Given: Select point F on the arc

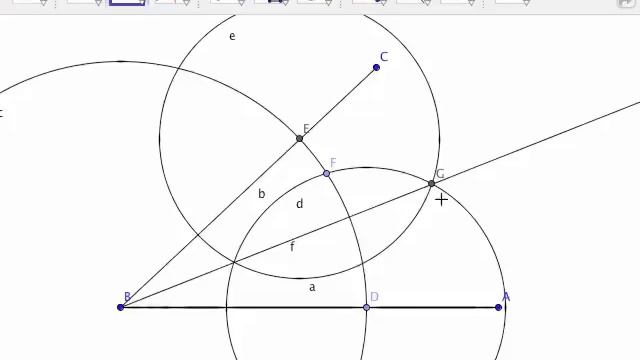Looking at the screenshot, I should point(326,173).
